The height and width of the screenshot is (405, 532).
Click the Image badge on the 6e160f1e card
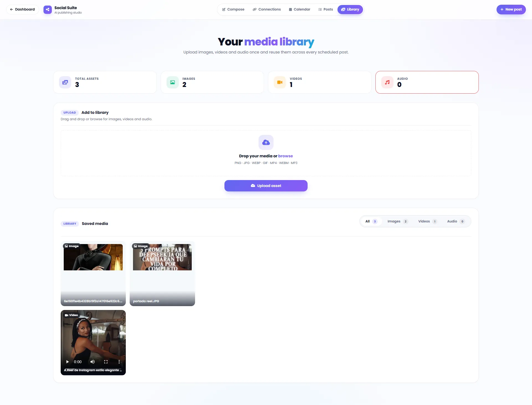[x=71, y=246]
